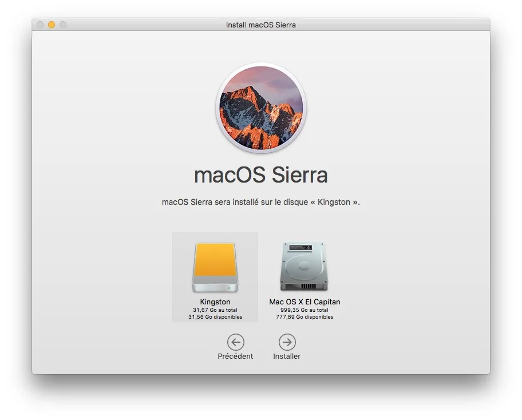Click the "777,89 Go disponibles" text under El Capitan
Screen dimensions: 522x420
pyautogui.click(x=303, y=316)
